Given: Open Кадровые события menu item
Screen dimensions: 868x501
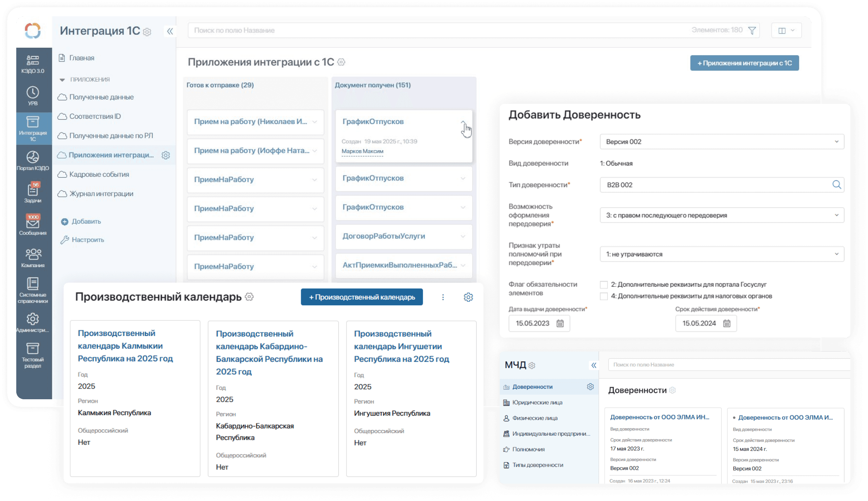Looking at the screenshot, I should (99, 174).
